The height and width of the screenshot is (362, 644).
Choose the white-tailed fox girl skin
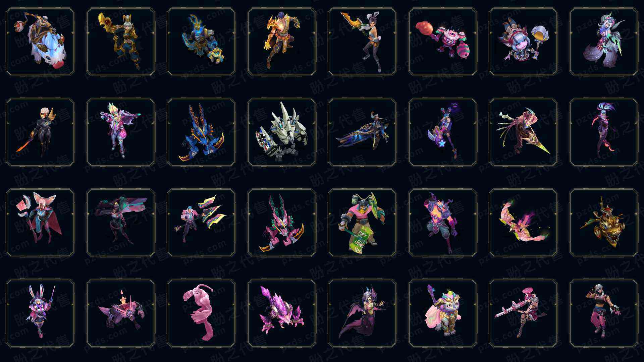(604, 42)
